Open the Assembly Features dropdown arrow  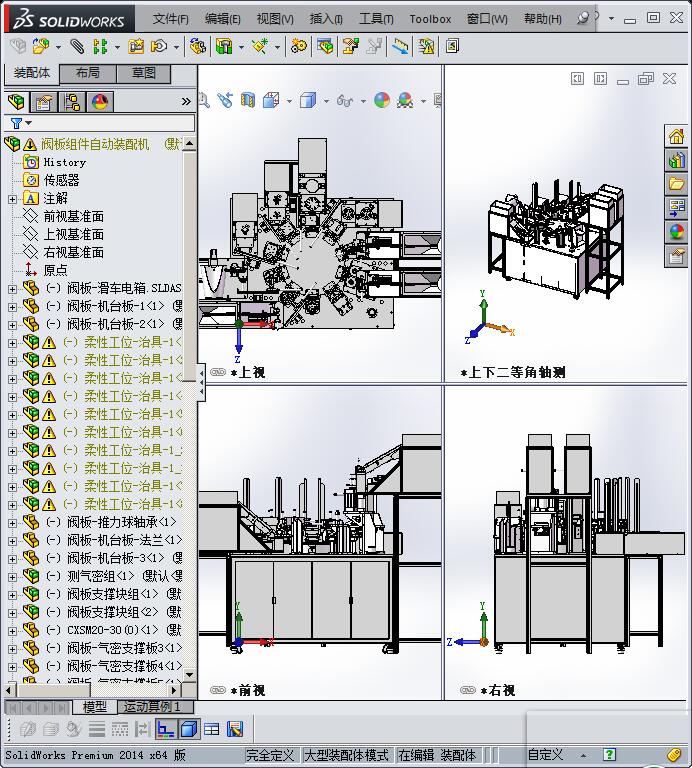click(241, 48)
